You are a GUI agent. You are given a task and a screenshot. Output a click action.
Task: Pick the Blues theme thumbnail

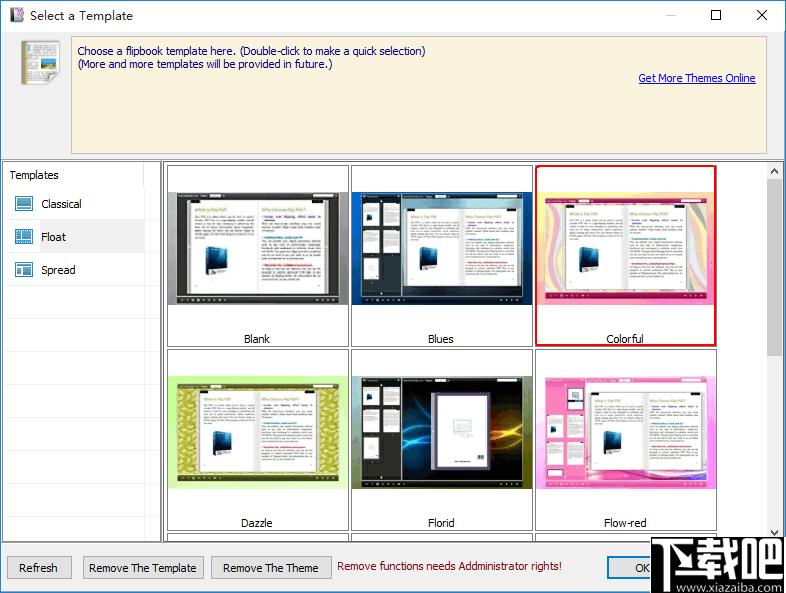click(442, 248)
